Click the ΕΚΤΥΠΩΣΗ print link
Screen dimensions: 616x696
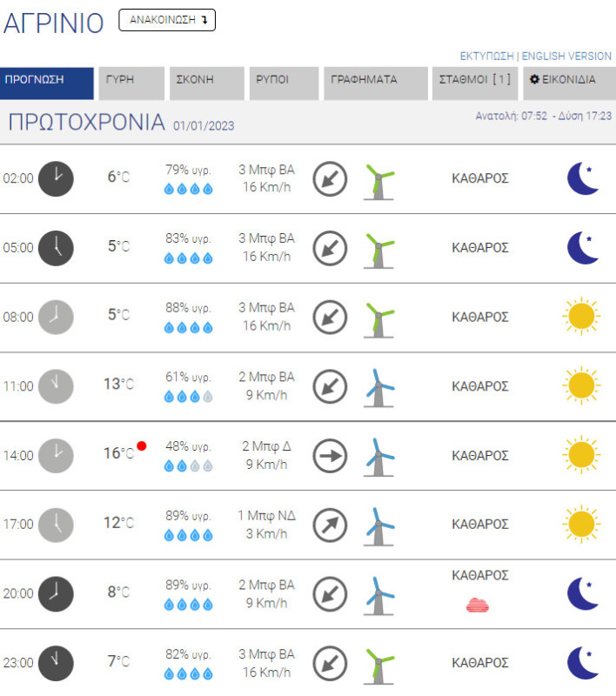(486, 56)
